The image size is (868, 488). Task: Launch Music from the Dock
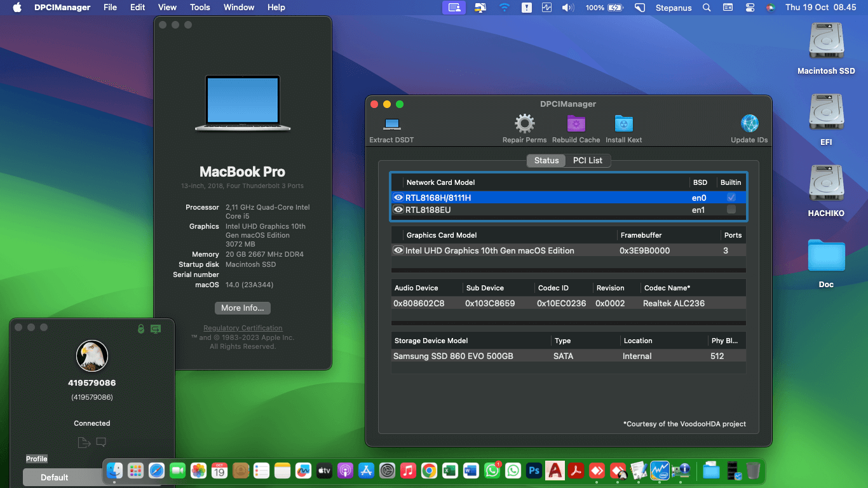(x=409, y=471)
